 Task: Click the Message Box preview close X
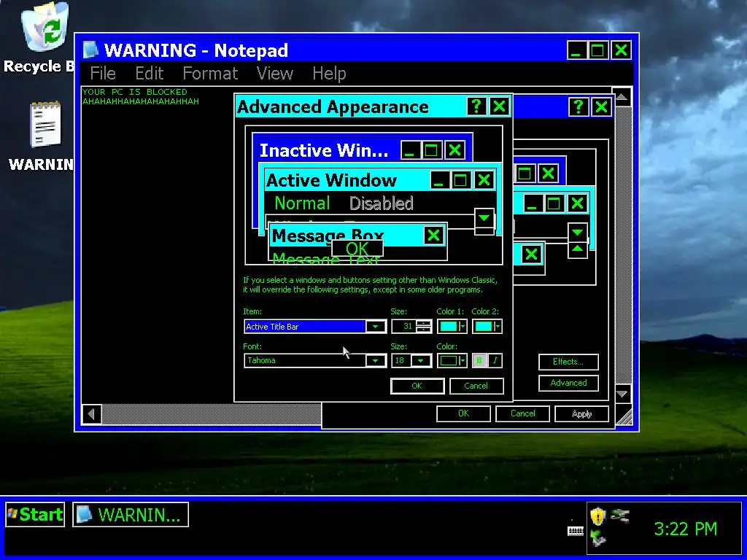[433, 236]
